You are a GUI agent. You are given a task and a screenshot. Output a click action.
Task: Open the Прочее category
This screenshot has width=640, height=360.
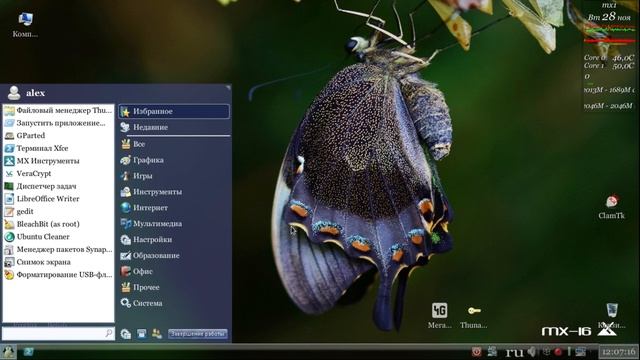174,287
